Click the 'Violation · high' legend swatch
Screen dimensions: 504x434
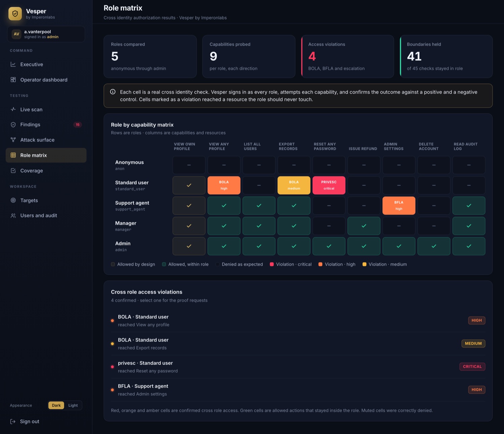click(320, 264)
